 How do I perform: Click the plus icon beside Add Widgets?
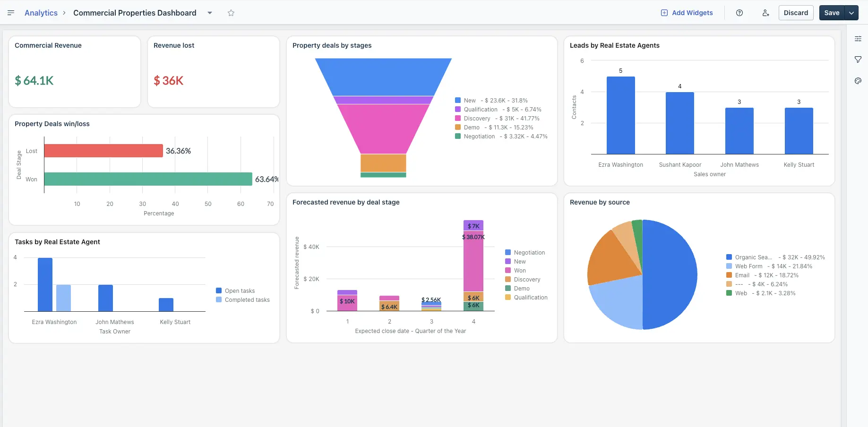coord(664,13)
